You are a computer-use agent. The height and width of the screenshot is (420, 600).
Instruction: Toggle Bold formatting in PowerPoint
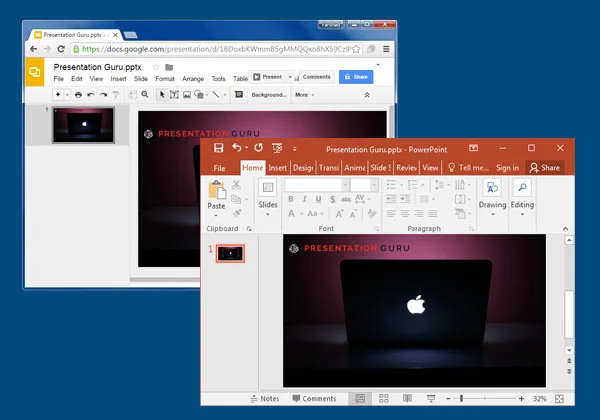coord(291,199)
